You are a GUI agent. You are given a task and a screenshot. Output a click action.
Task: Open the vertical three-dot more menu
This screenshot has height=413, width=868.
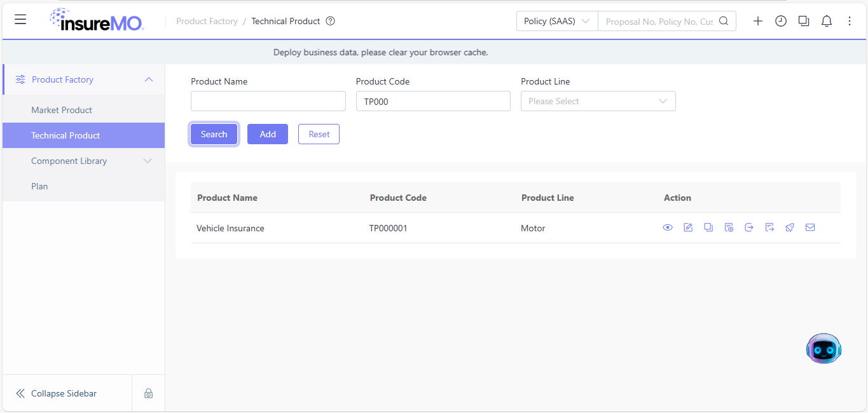[x=850, y=21]
